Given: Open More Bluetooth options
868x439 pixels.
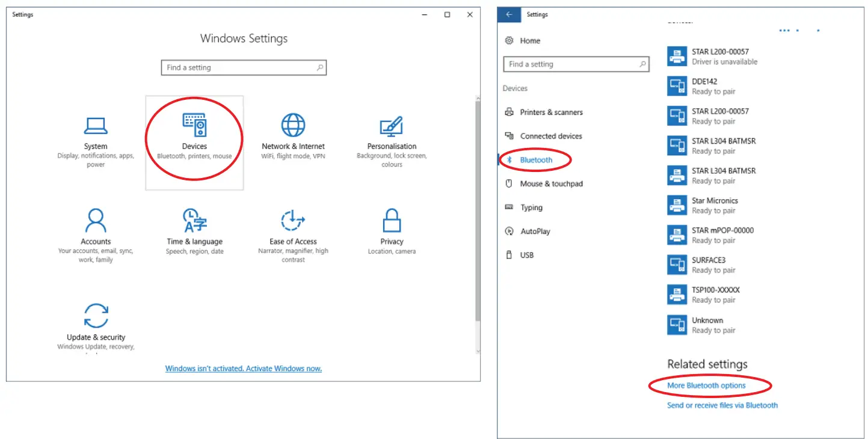Looking at the screenshot, I should pyautogui.click(x=706, y=385).
